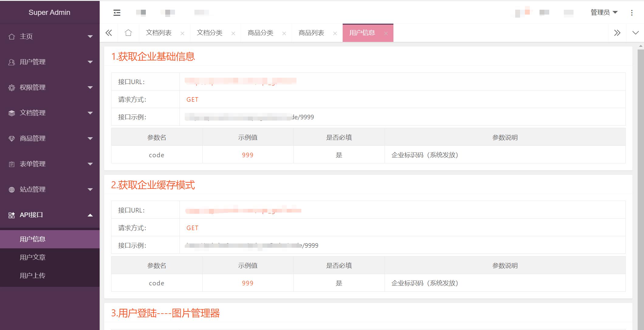Viewport: 644px width, 330px height.
Task: Click the 表单管理 clipboard icon
Action: click(x=12, y=164)
